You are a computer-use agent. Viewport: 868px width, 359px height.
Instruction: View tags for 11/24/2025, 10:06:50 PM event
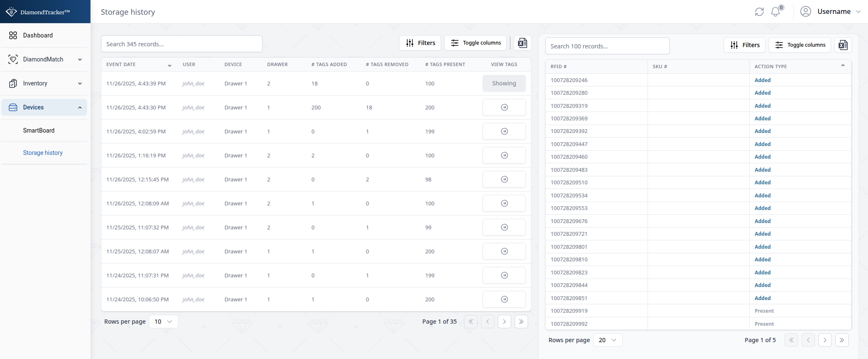tap(504, 299)
